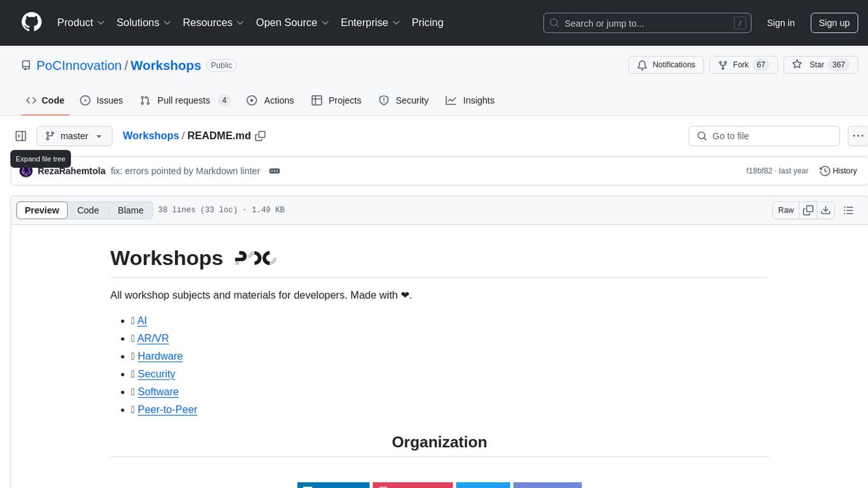Open commit f18bf82
This screenshot has width=868, height=488.
click(759, 171)
